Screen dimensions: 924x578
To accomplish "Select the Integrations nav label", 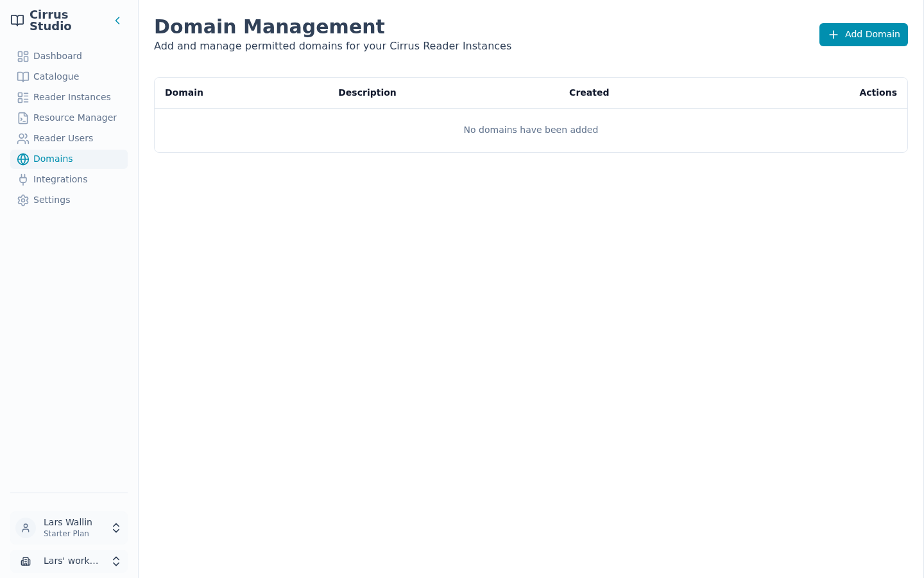I will pyautogui.click(x=60, y=179).
